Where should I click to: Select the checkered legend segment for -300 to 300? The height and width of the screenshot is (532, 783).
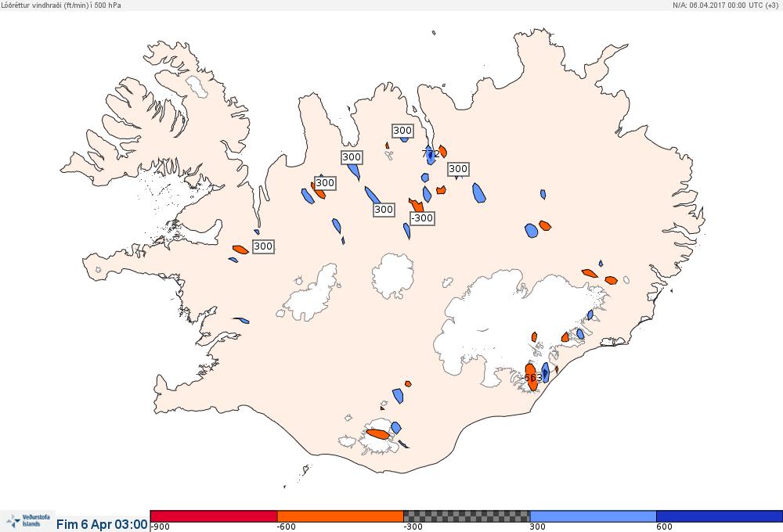click(467, 516)
